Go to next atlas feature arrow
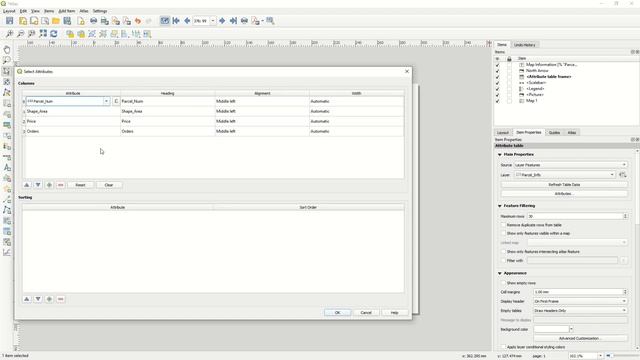This screenshot has height=360, width=640. coord(222,21)
